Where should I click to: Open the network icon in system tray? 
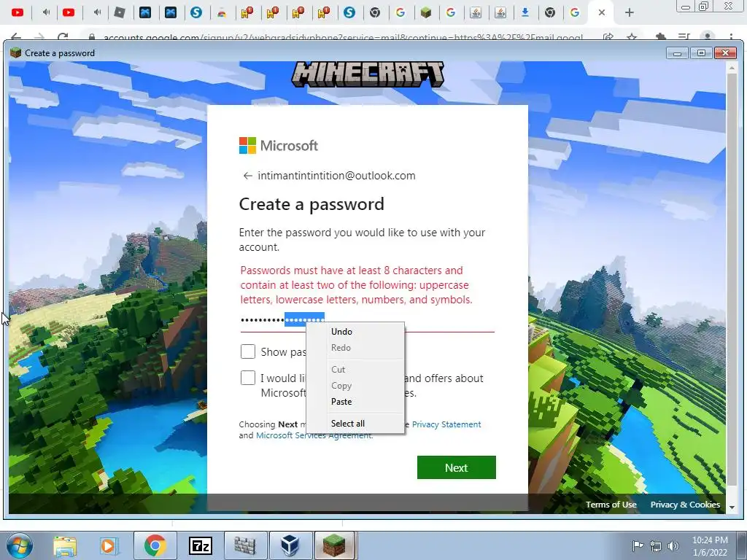pyautogui.click(x=656, y=545)
